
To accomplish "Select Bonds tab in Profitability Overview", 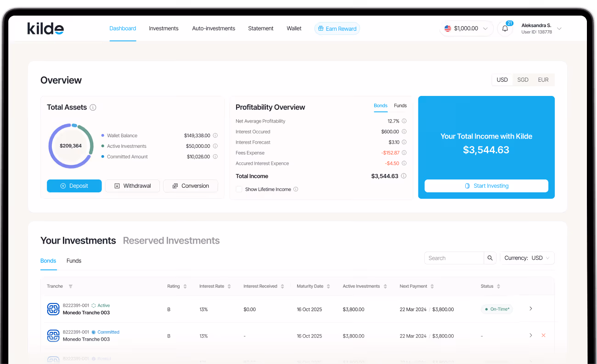I will (x=381, y=106).
